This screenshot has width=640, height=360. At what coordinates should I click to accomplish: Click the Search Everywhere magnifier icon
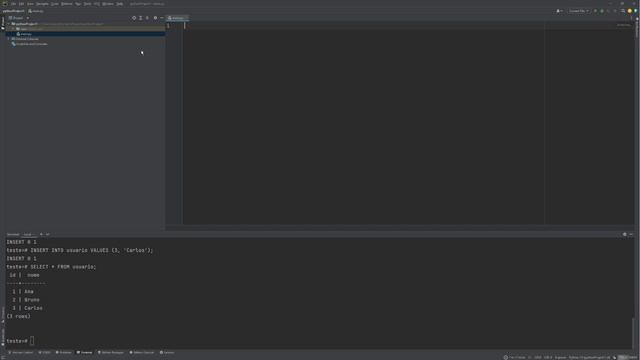click(623, 11)
